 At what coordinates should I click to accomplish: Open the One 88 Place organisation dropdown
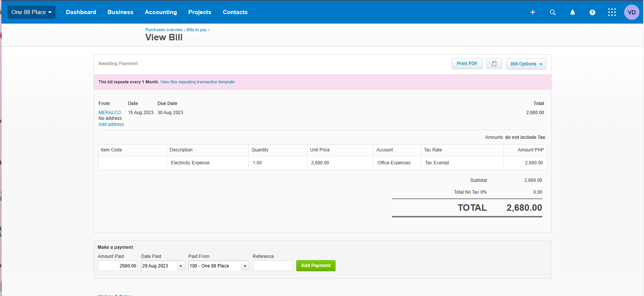[32, 12]
